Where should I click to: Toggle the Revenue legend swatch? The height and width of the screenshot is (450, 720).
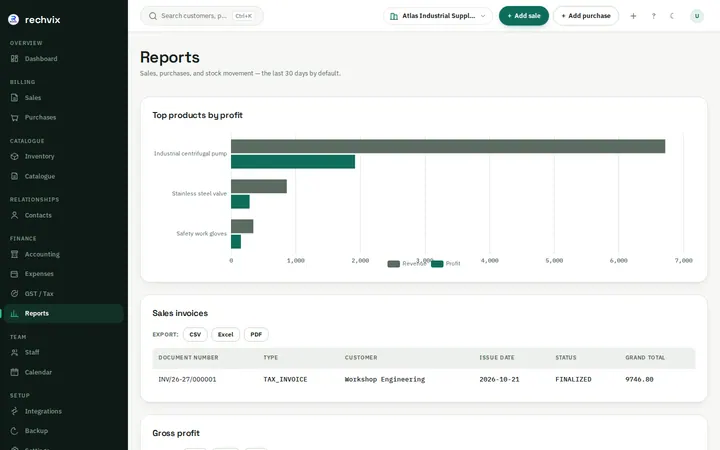point(394,264)
